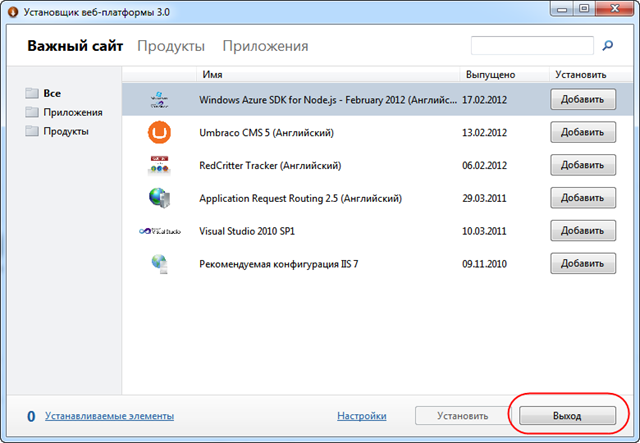This screenshot has width=640, height=443.
Task: Click release date 09.11.2010
Action: (x=484, y=264)
